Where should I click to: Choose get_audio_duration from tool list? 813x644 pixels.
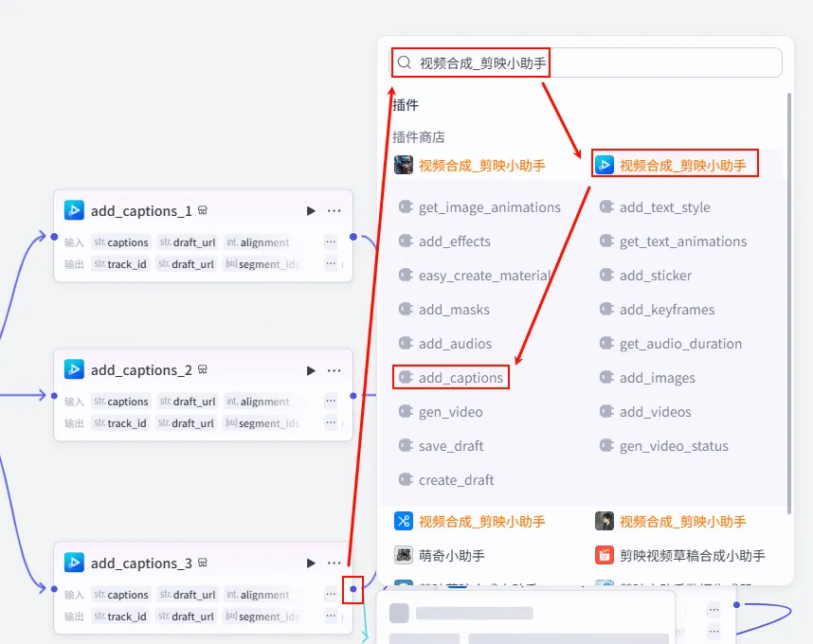671,344
